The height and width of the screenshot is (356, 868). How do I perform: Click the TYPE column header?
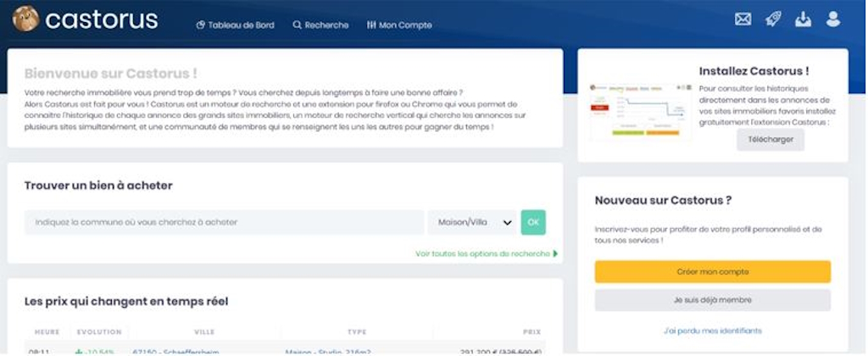(x=357, y=332)
